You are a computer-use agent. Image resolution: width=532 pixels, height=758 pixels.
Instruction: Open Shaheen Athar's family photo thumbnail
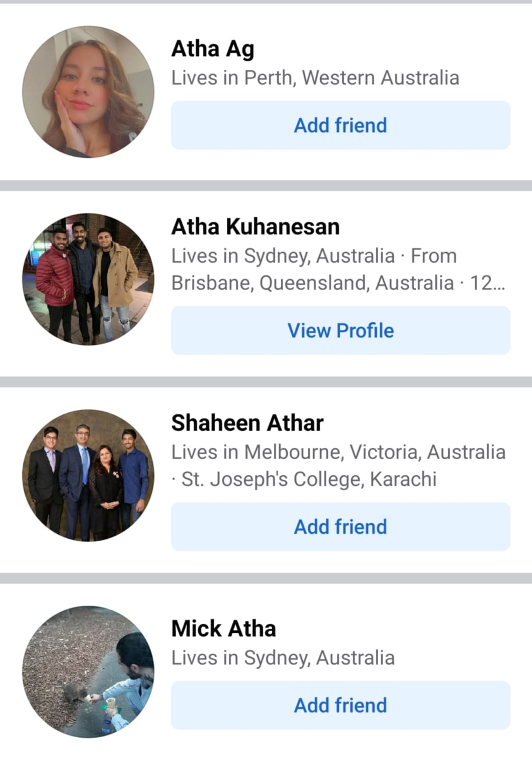[88, 475]
